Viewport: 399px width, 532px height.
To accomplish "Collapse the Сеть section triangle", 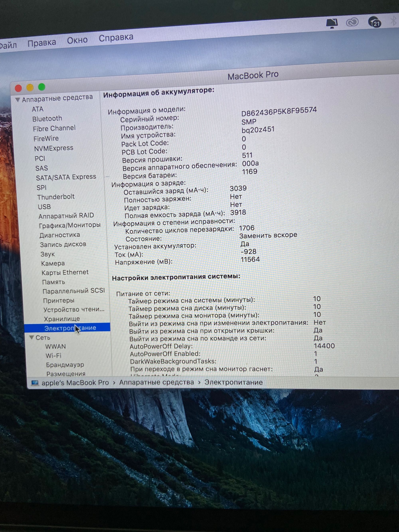I will (x=32, y=338).
